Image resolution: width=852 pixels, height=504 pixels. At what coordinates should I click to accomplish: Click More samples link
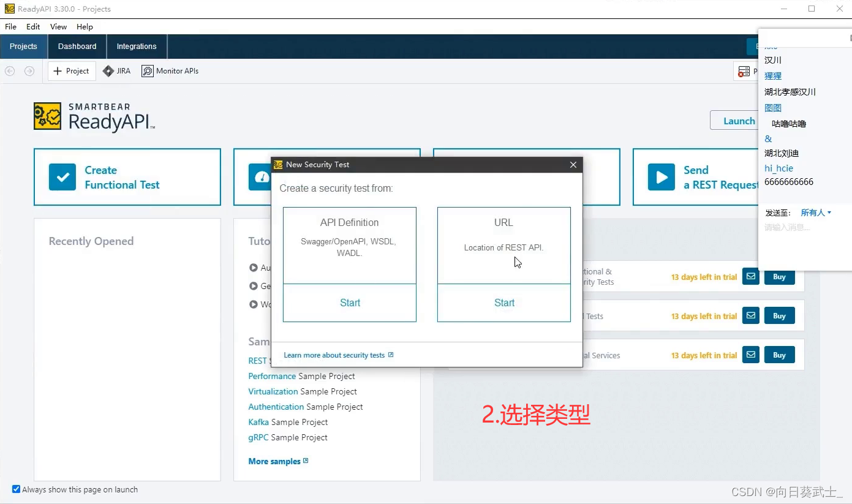tap(278, 461)
